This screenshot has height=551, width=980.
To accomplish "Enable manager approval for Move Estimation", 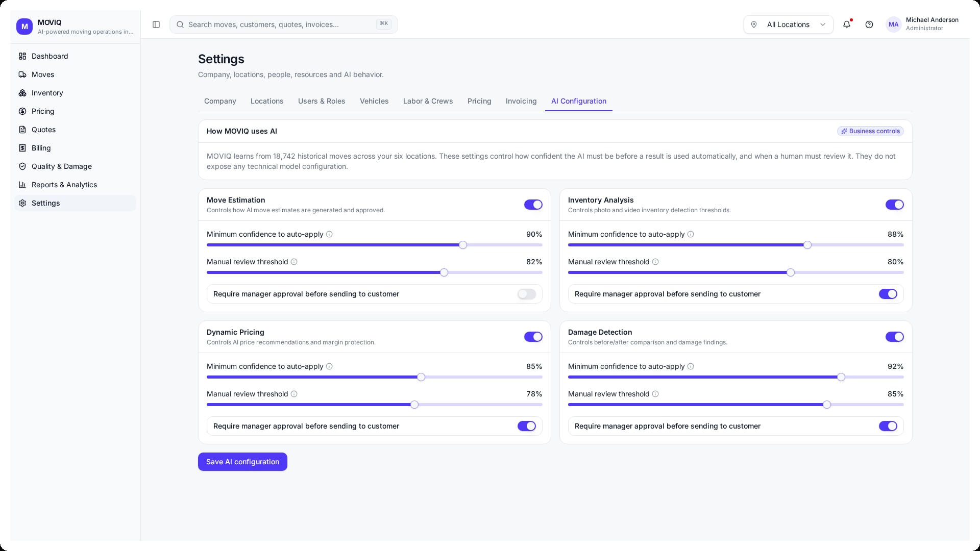I will [x=527, y=294].
